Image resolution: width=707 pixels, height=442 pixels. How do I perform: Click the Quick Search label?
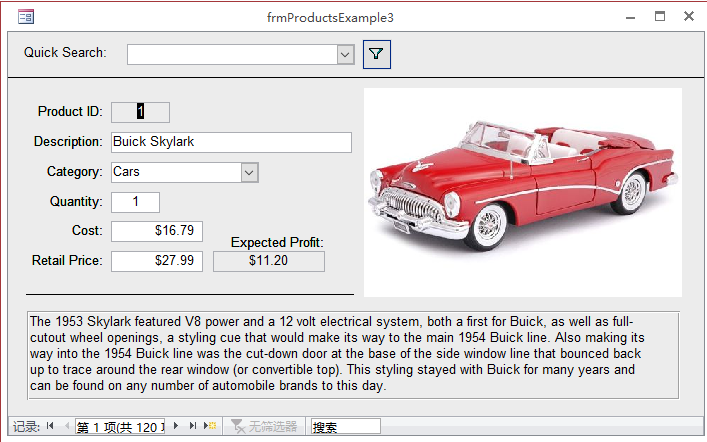(65, 53)
